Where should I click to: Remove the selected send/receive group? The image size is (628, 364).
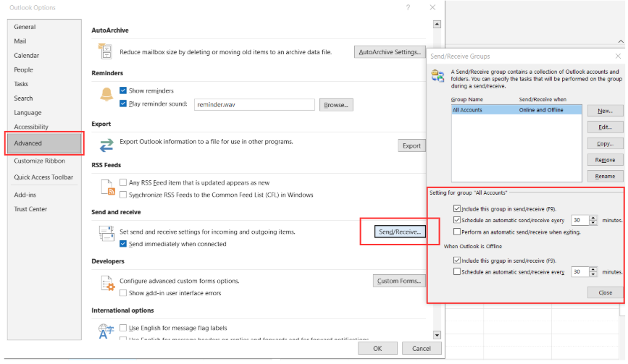(605, 160)
